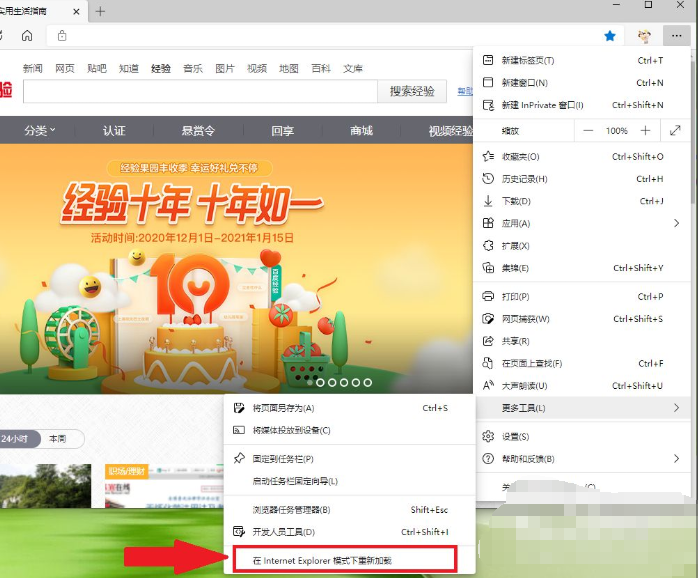Screen dimensions: 698x578
Task: Select New tab (新建标签页) menu entry
Action: [581, 61]
